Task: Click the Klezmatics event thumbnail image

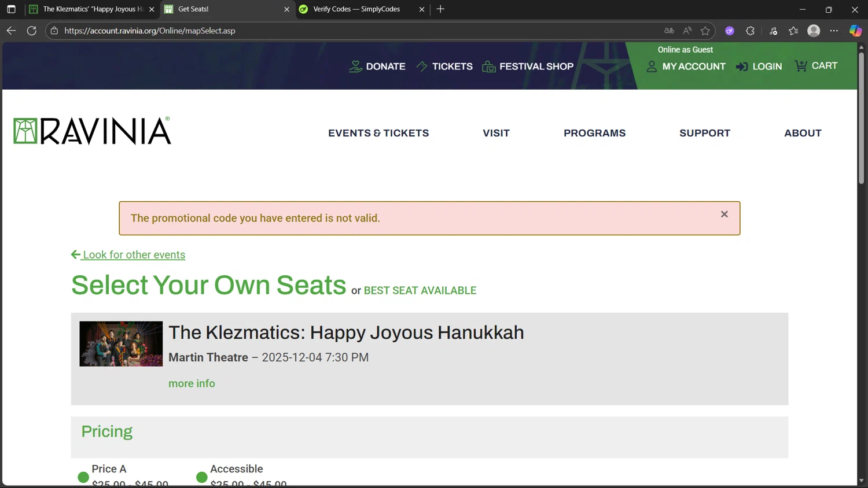Action: [121, 344]
